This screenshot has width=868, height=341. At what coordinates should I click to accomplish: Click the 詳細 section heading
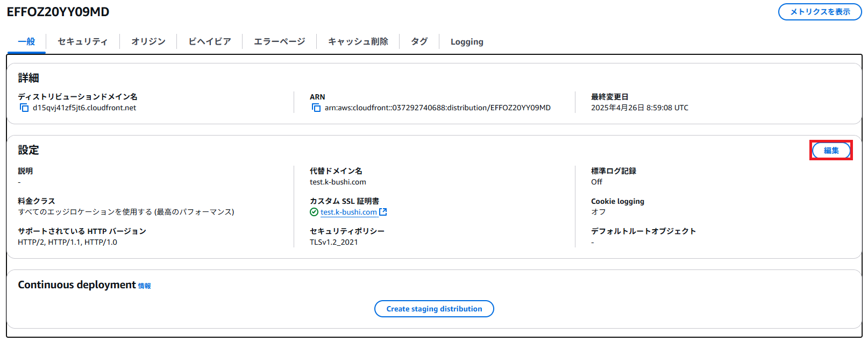click(x=29, y=78)
